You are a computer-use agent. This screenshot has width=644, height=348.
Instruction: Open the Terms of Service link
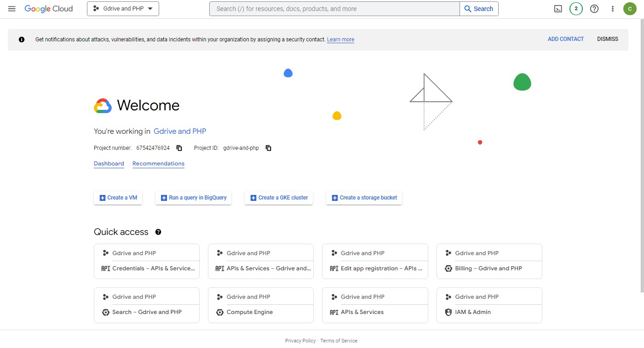[339, 341]
